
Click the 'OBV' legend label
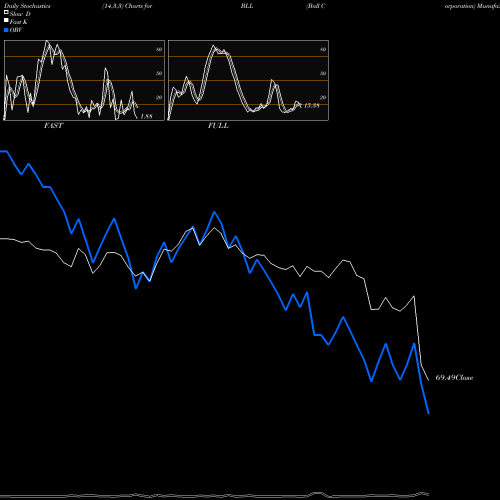tap(16, 30)
